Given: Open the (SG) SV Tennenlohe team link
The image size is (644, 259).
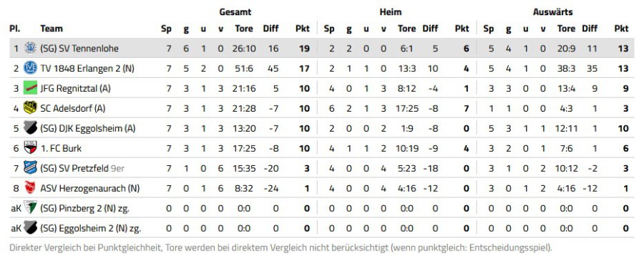Looking at the screenshot, I should [79, 49].
